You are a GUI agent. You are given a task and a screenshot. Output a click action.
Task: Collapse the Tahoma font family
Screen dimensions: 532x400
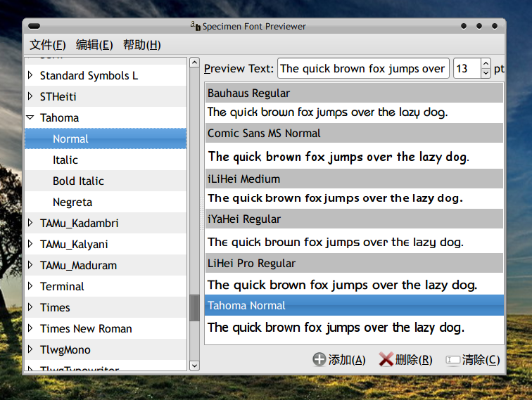(30, 117)
